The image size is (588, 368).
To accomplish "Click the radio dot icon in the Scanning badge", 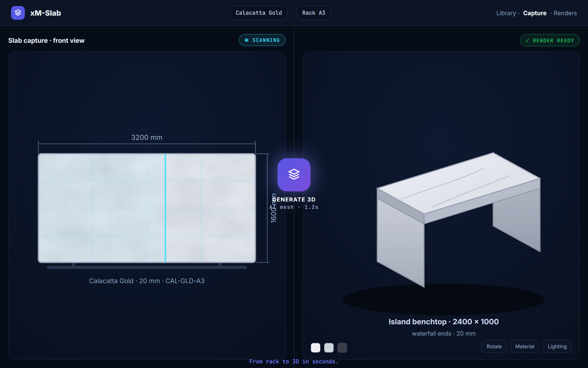I will pos(247,40).
